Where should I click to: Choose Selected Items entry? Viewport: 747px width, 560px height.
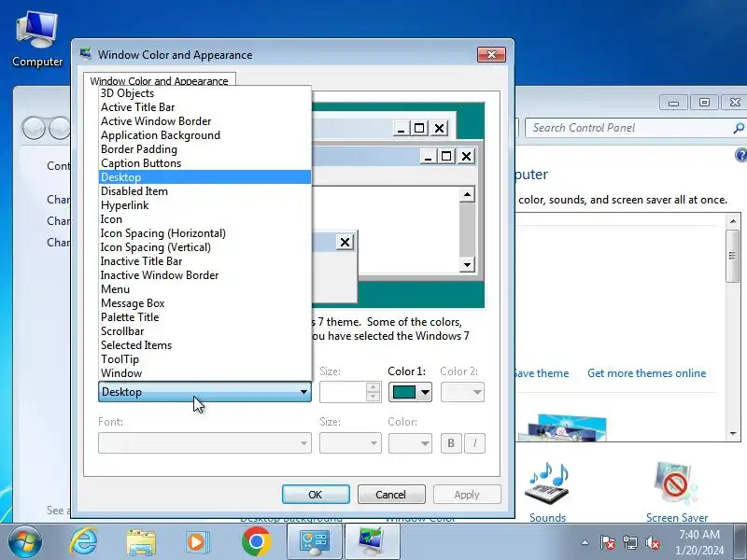[x=204, y=345]
